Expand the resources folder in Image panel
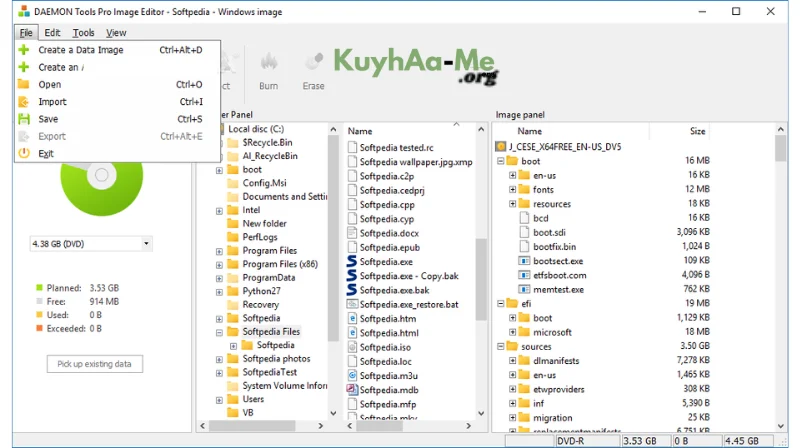This screenshot has height=448, width=800. pos(512,204)
